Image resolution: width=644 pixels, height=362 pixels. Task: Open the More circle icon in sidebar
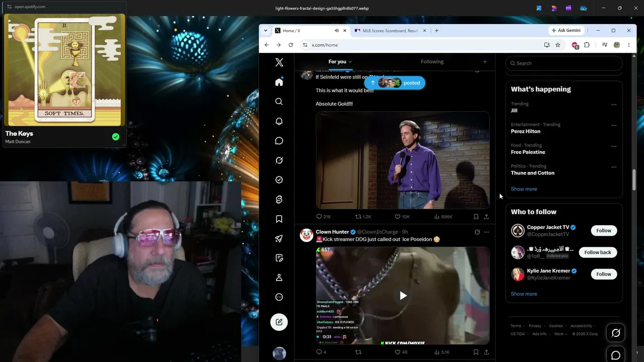click(x=279, y=297)
